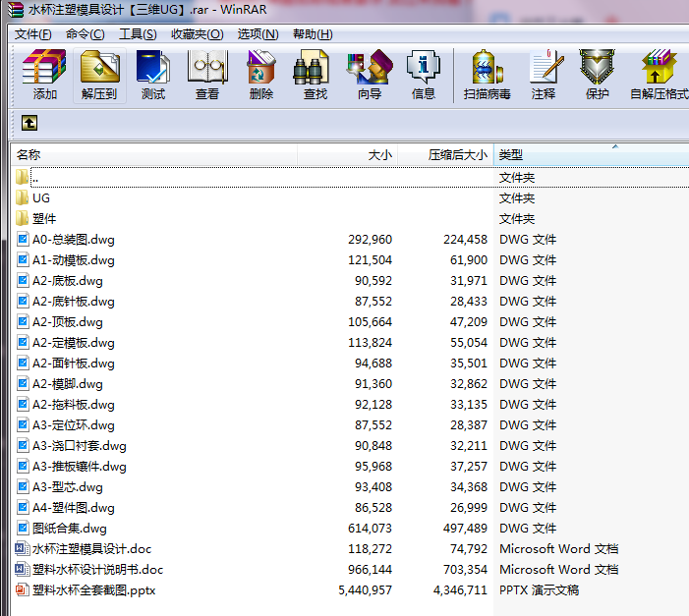Click the SFX (自解压格式) icon
The image size is (689, 616).
[x=659, y=75]
